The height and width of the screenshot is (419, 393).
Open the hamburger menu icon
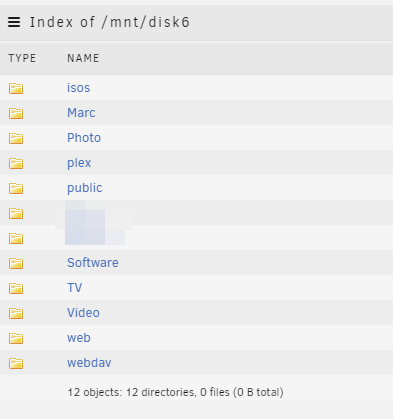pos(14,22)
